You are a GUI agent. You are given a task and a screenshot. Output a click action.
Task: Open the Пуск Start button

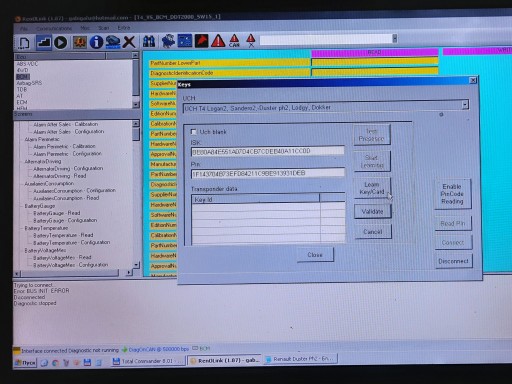[25, 363]
